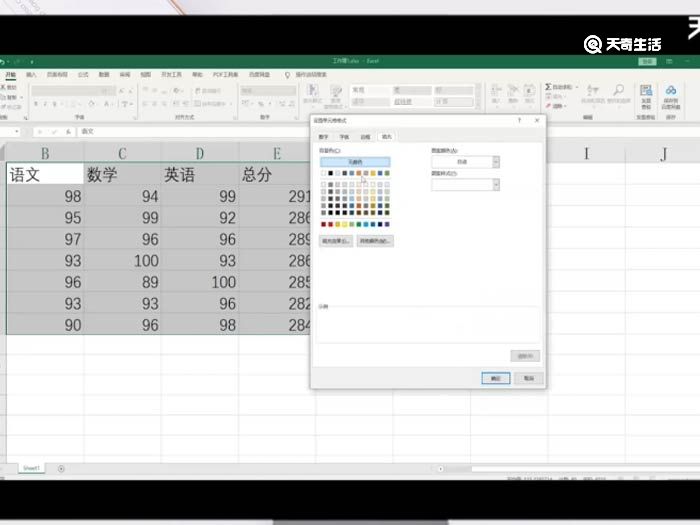700x525 pixels.
Task: Open the Insert ribbon tab
Action: pyautogui.click(x=32, y=74)
